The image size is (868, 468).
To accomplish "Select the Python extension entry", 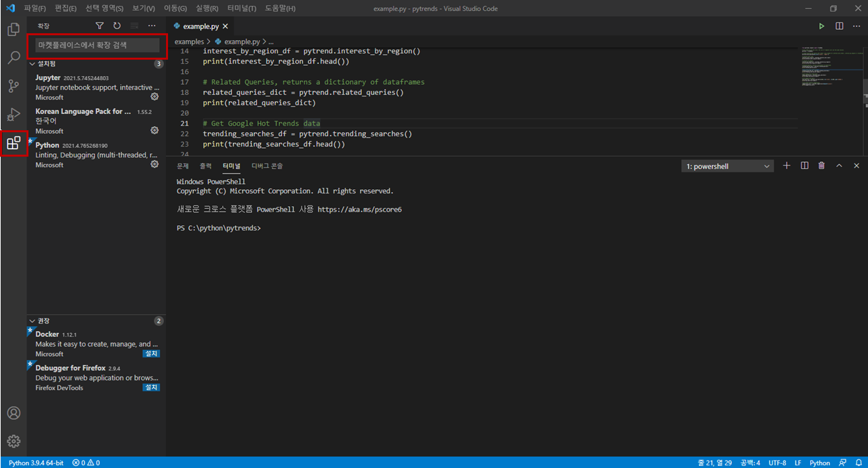I will tap(96, 155).
